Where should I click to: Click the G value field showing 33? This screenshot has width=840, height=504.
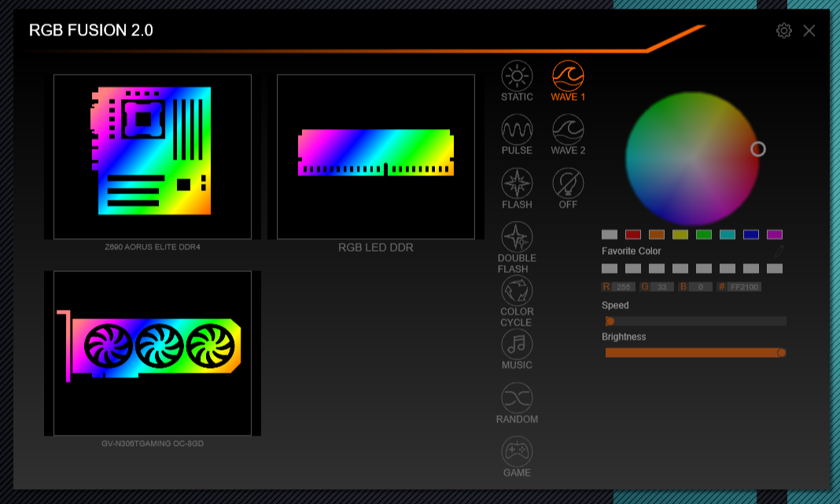pos(661,286)
